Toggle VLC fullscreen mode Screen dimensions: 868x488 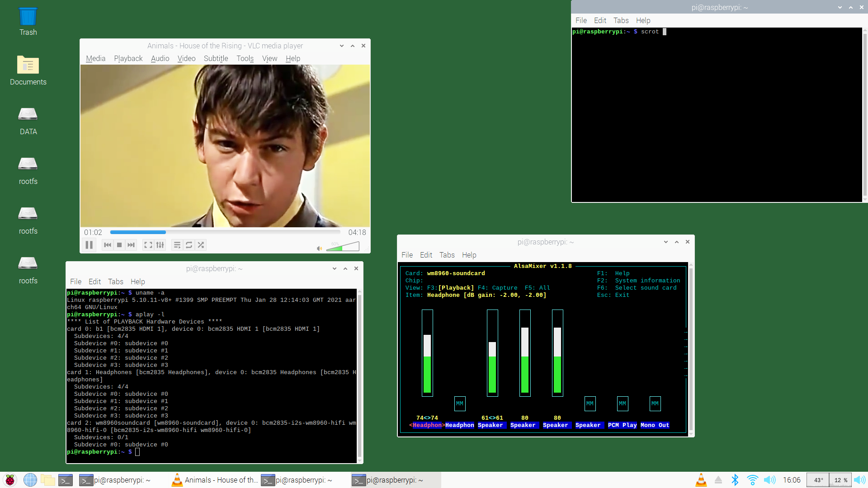coord(148,245)
